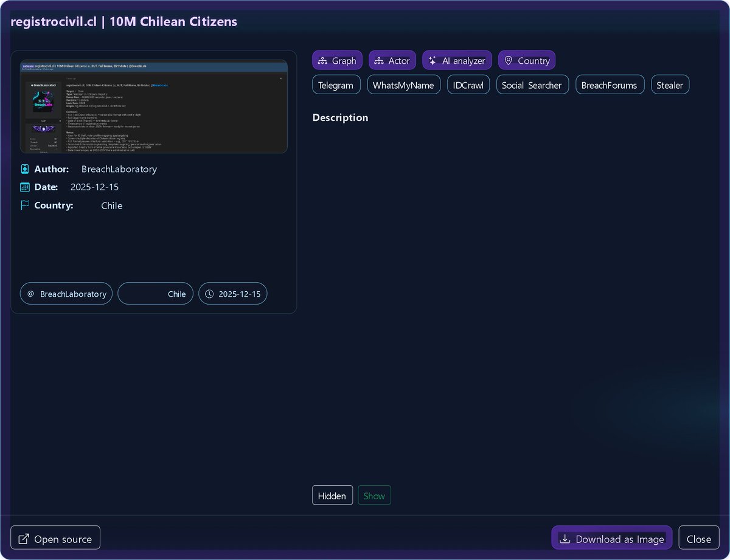Download the card as image
Image resolution: width=730 pixels, height=560 pixels.
tap(612, 539)
